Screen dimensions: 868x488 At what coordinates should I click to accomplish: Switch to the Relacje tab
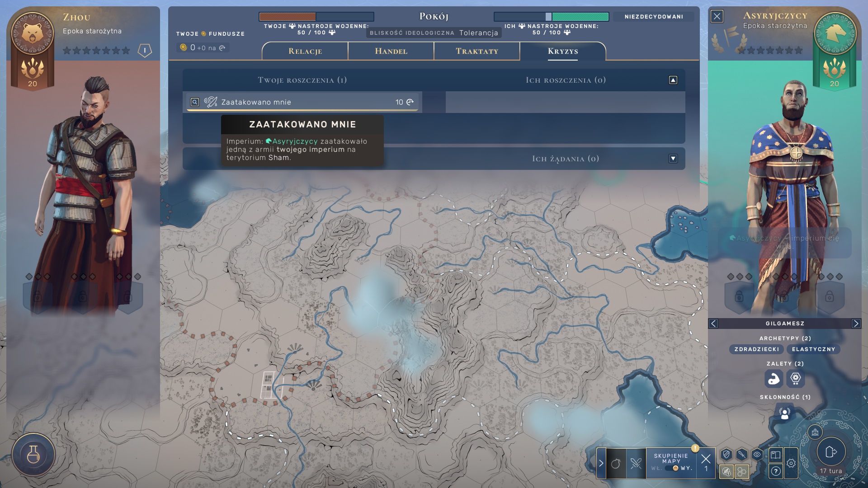305,51
